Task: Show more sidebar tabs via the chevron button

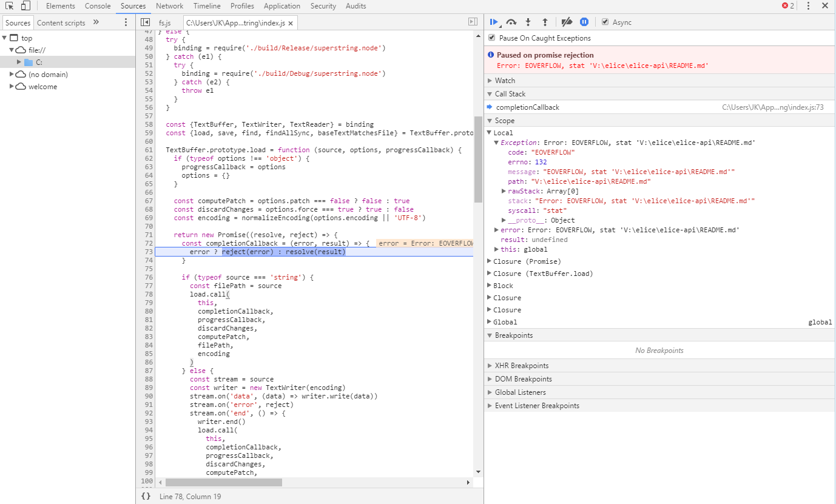Action: point(96,22)
